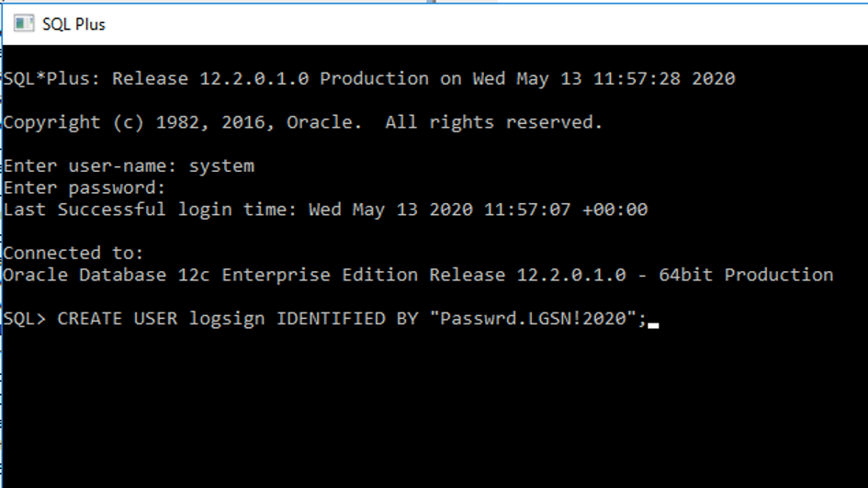
Task: Click the '64bit Production' text
Action: (746, 275)
